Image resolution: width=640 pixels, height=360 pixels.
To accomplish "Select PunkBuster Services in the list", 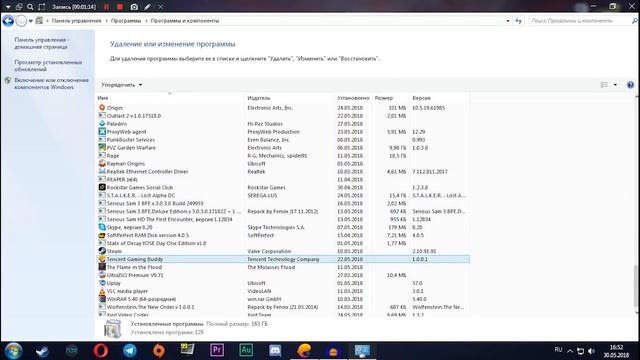I will click(x=283, y=140).
